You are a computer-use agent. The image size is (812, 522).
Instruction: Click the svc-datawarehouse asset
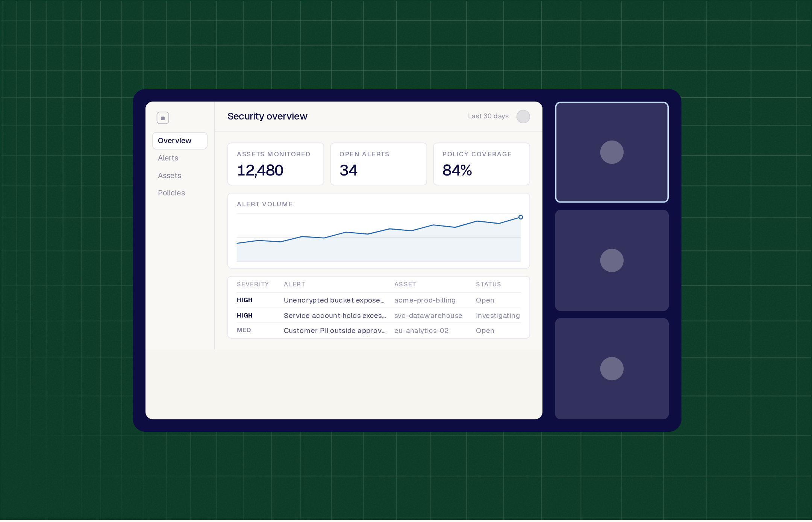428,316
